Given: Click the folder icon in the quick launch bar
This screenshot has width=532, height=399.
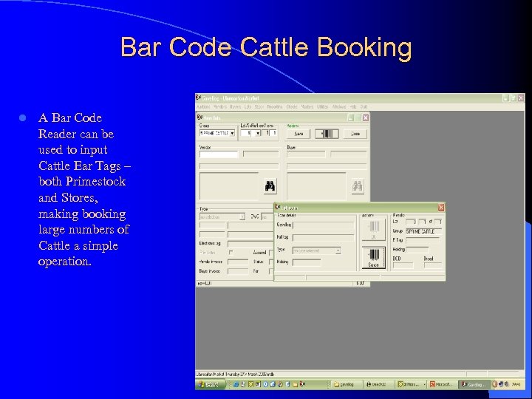Looking at the screenshot, I should tap(295, 384).
